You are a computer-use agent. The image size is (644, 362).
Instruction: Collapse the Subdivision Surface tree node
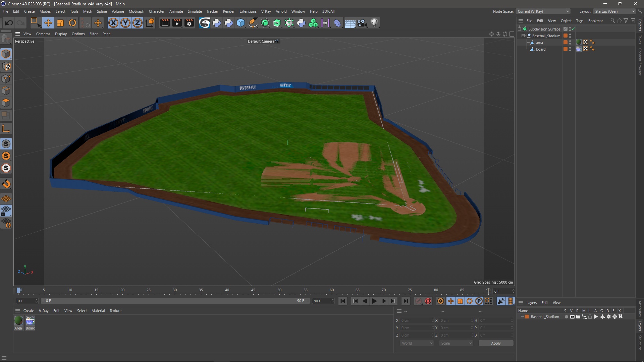tap(519, 29)
